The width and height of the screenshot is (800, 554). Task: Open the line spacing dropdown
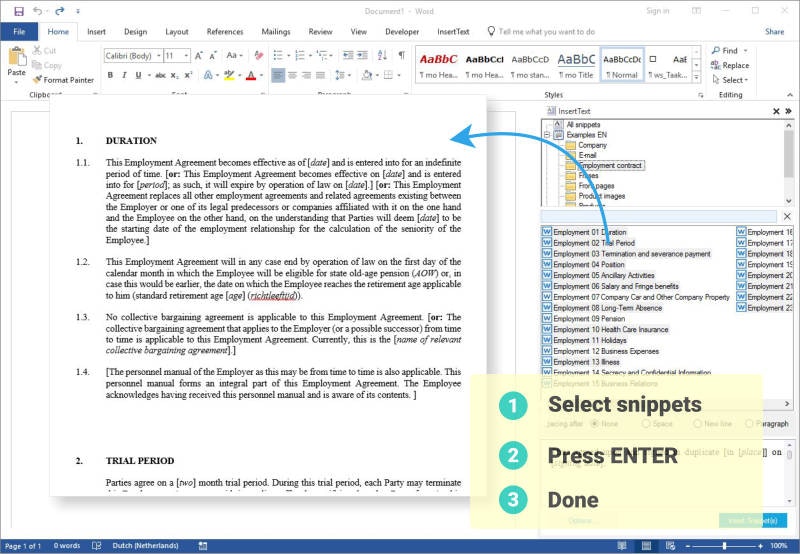click(342, 75)
